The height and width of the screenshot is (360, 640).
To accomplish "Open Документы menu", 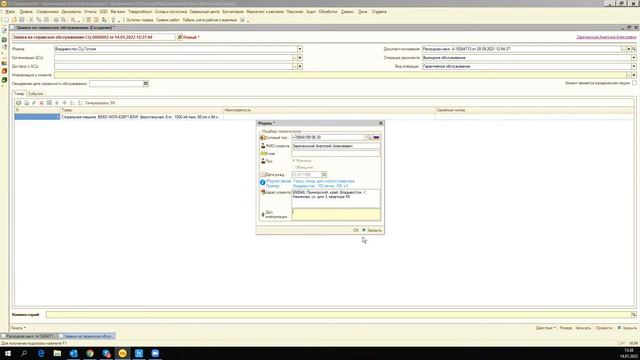I will pos(71,12).
